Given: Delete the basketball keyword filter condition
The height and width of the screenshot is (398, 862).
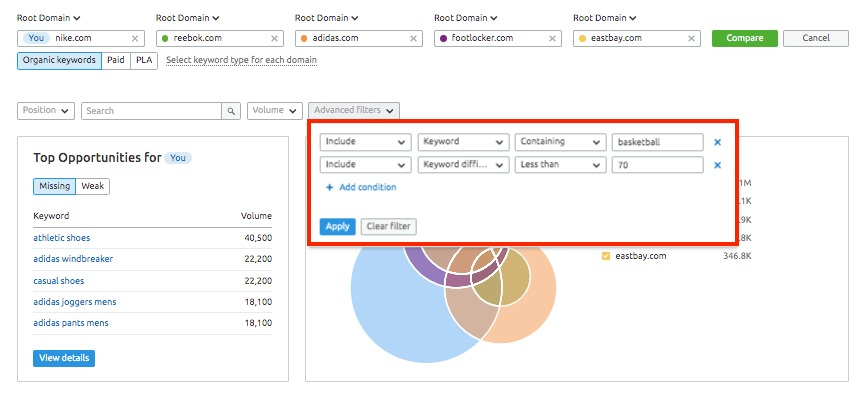Looking at the screenshot, I should pos(717,142).
